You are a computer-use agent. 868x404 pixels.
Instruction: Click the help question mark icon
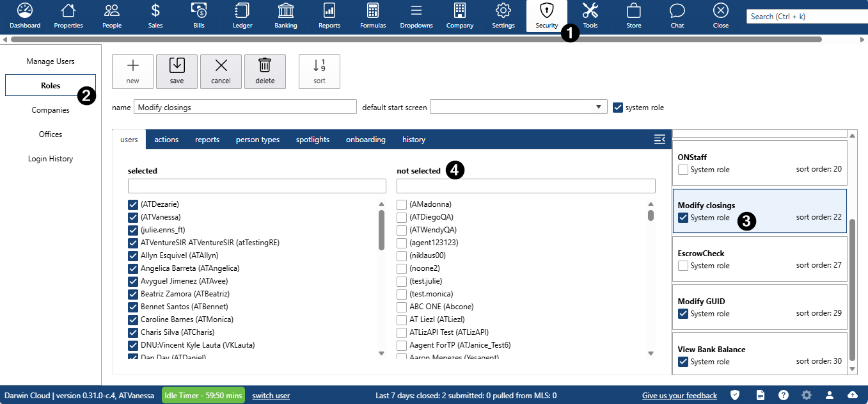pos(784,396)
